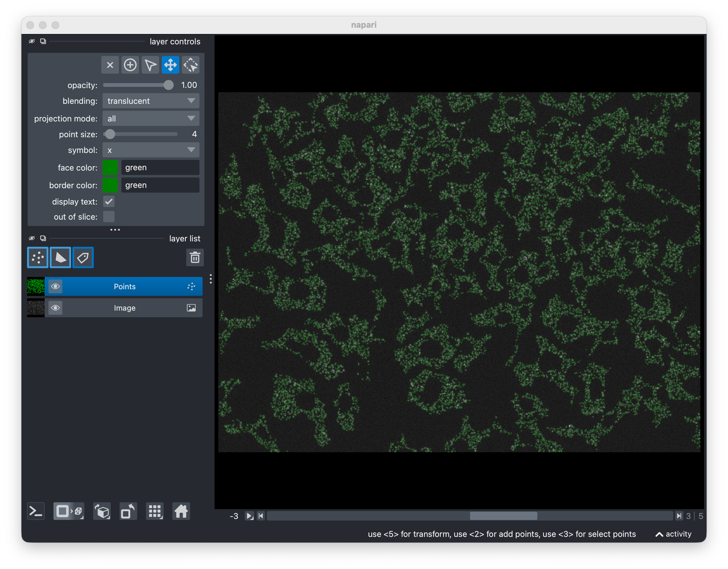Image resolution: width=728 pixels, height=569 pixels.
Task: Expand the activity panel
Action: 674,534
